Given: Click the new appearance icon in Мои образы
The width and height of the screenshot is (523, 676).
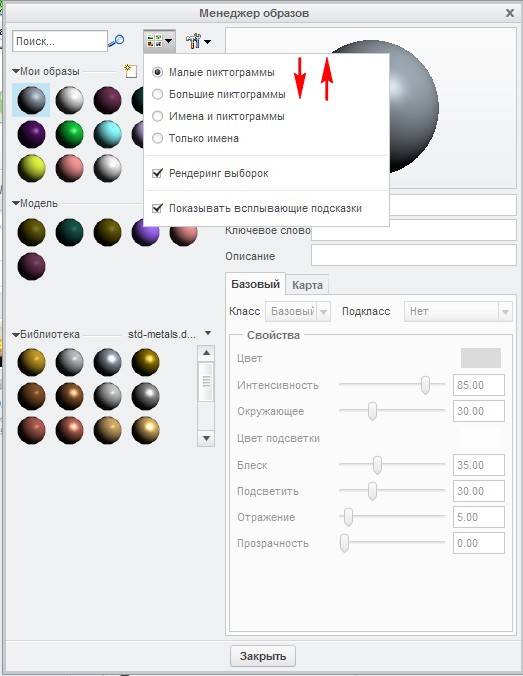Looking at the screenshot, I should click(x=131, y=71).
